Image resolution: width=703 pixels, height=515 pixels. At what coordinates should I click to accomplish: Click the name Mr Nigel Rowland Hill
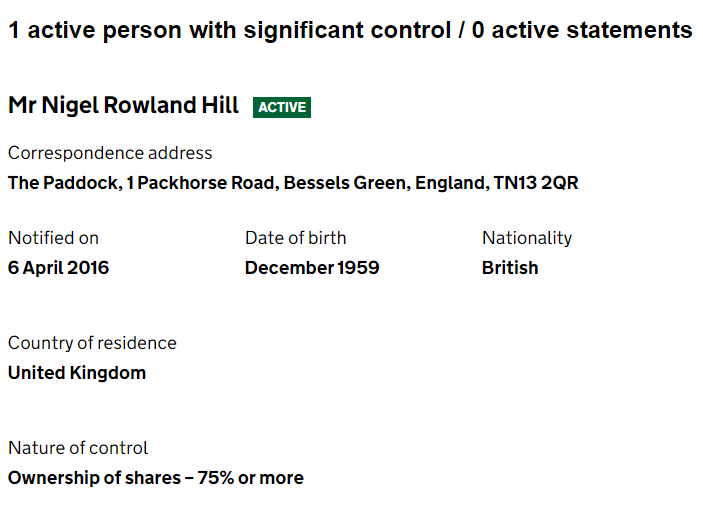click(123, 105)
